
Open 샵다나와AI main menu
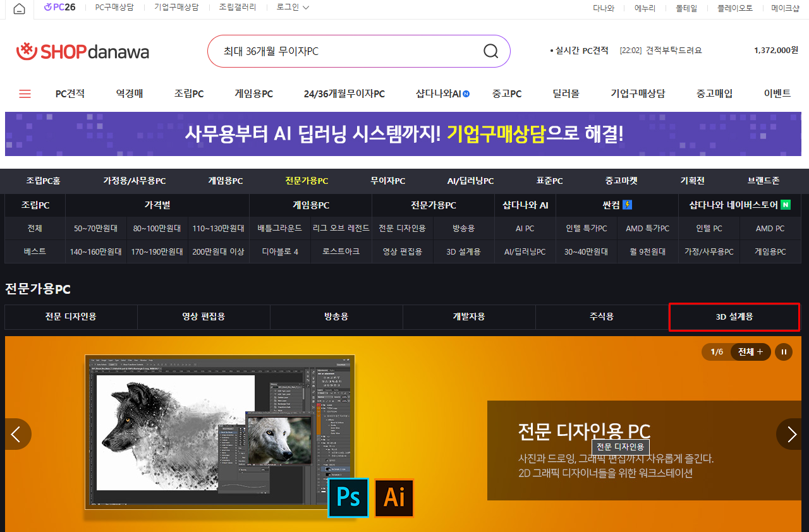pos(442,94)
